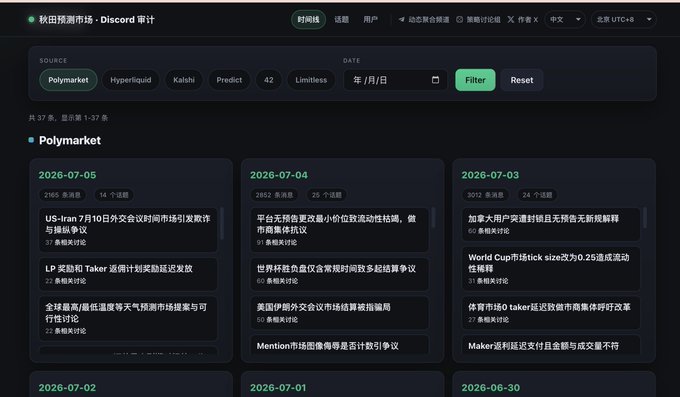Open the 加拿大用户突遭封锁 topic
The height and width of the screenshot is (397, 680).
pyautogui.click(x=551, y=224)
